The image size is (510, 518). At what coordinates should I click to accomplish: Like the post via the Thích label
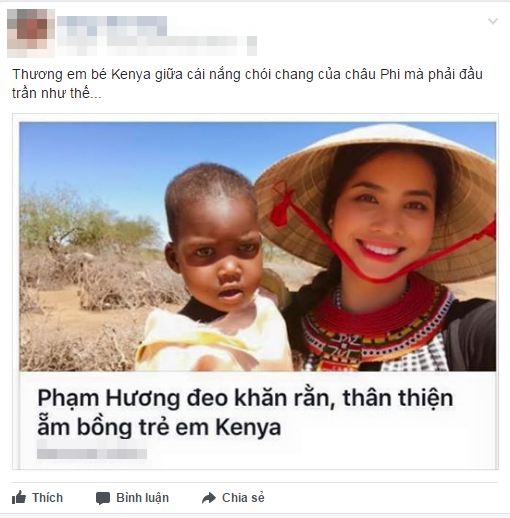click(47, 498)
